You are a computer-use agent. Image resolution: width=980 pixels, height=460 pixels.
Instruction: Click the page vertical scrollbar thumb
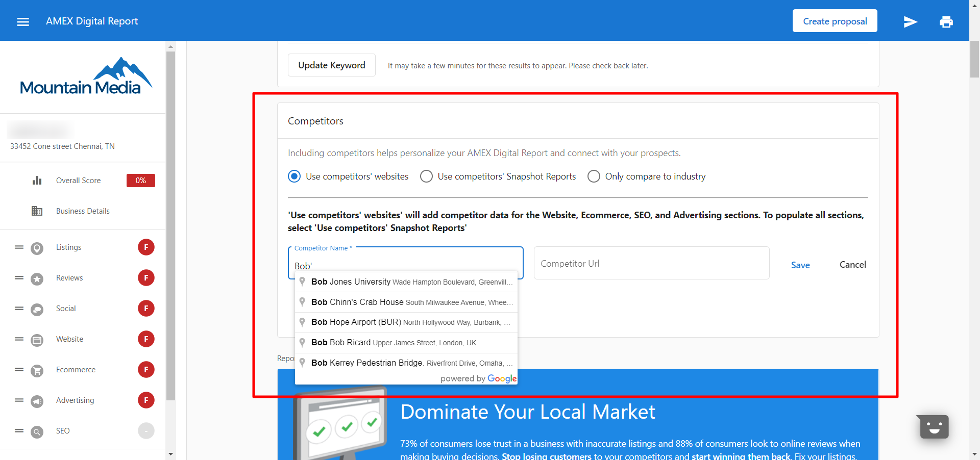coord(974,59)
